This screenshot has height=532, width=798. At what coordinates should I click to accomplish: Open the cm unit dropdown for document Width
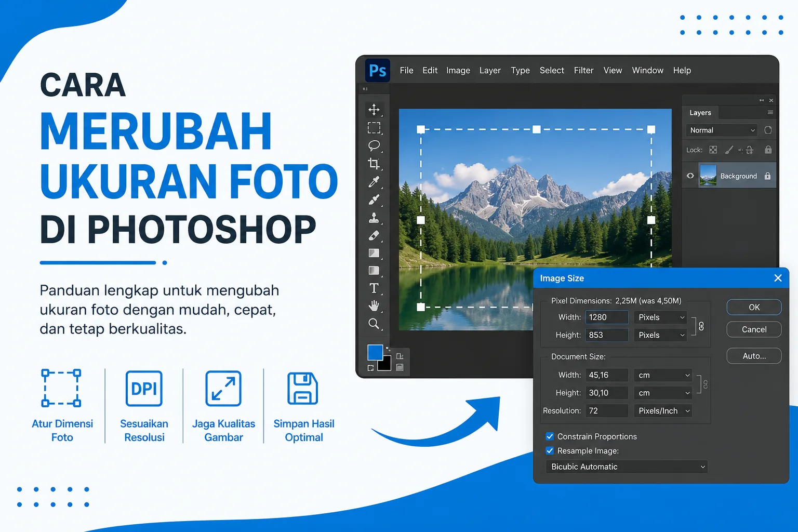pos(663,375)
